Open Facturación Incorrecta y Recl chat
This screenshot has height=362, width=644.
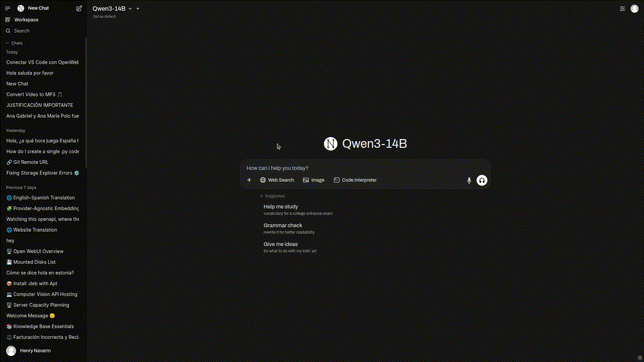coord(42,338)
